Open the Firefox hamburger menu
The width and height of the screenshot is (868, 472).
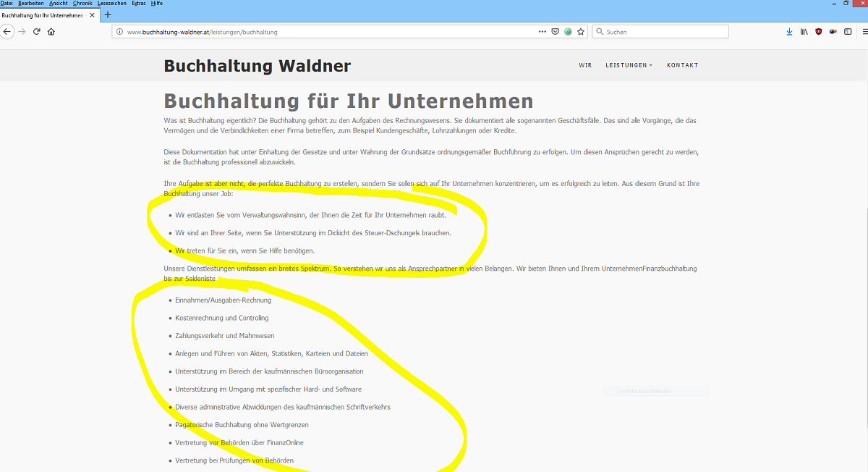862,32
